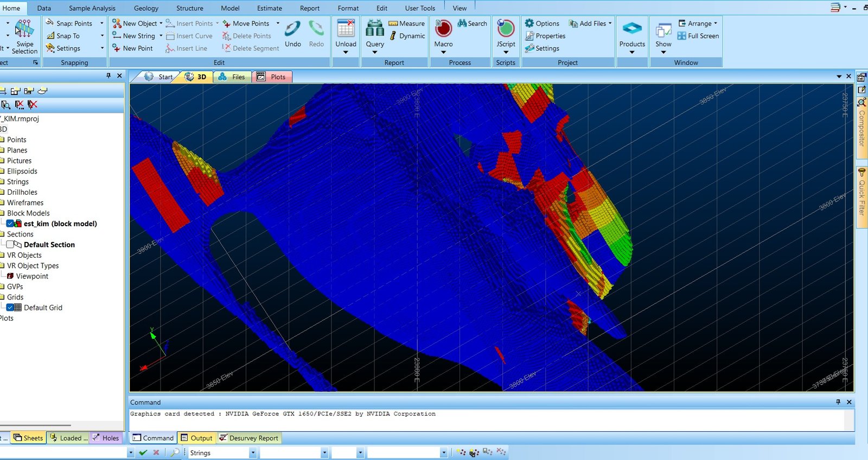Click the magnifier icon in bottom toolbar
This screenshot has height=460, width=868.
(175, 452)
